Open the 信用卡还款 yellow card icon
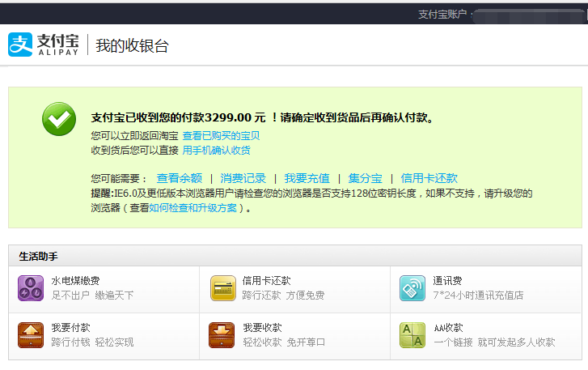This screenshot has height=370, width=588. (x=223, y=288)
